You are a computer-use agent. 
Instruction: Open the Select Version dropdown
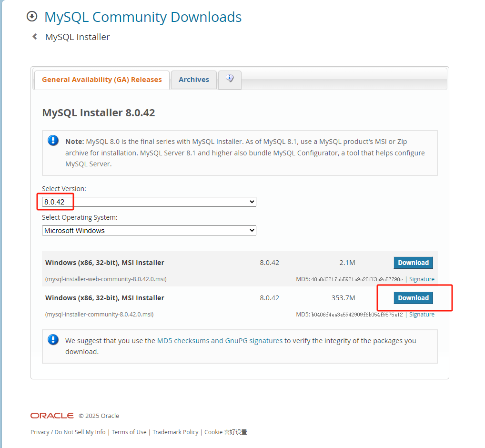[149, 202]
